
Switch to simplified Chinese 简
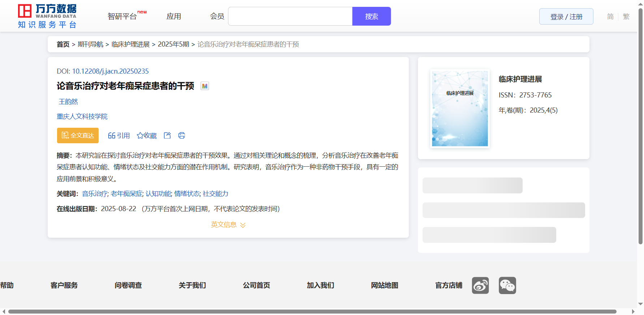[610, 17]
